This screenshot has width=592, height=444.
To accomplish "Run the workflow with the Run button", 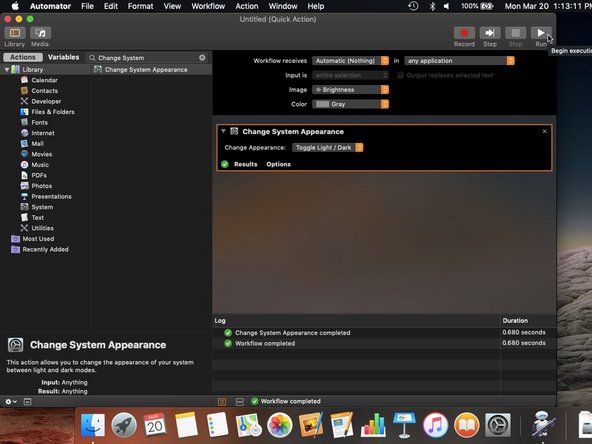I will click(x=541, y=33).
